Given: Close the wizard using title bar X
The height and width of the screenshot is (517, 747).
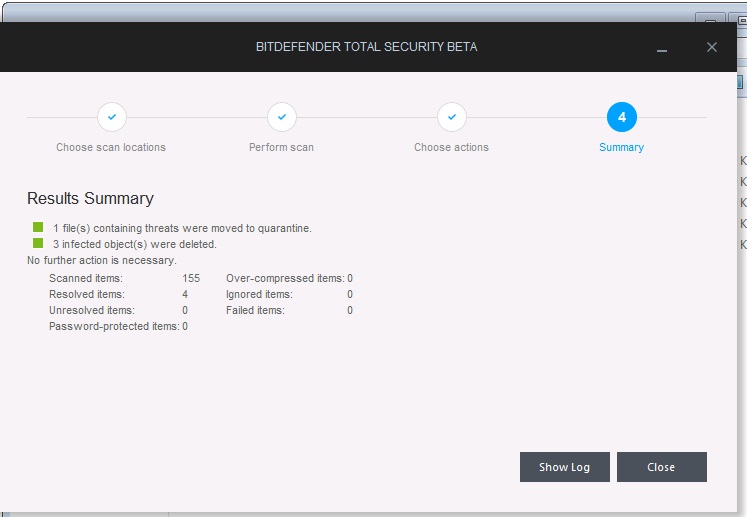Looking at the screenshot, I should (712, 47).
